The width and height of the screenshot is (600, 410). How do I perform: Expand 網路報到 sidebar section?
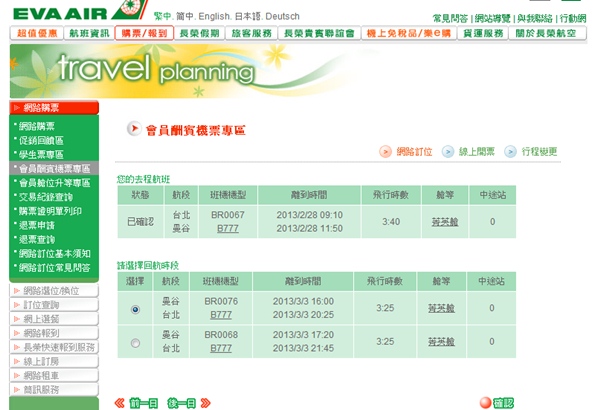coord(54,333)
